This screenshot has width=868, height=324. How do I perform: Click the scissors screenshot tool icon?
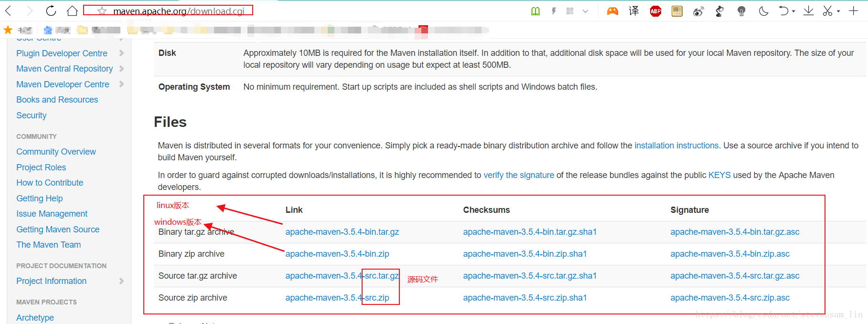[x=828, y=10]
